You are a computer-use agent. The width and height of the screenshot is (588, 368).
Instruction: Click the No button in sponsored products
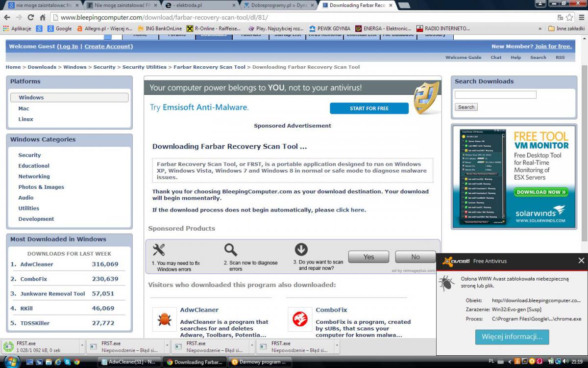click(416, 257)
